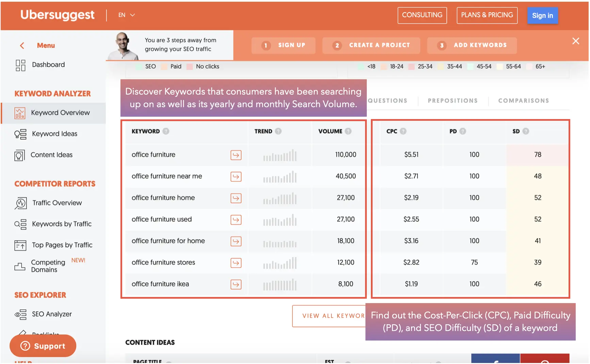This screenshot has width=590, height=364.
Task: Click the No clicks legend color swatch
Action: 190,67
